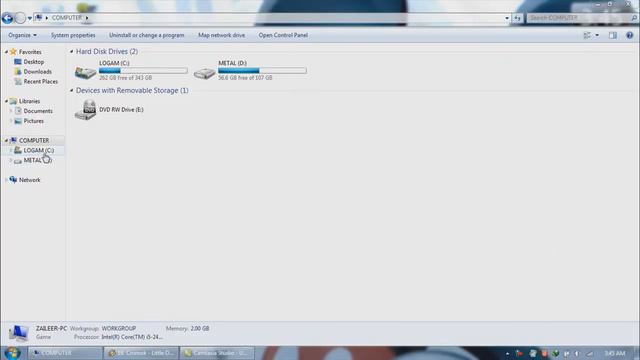640x360 pixels.
Task: Open the Organize menu
Action: coord(22,36)
